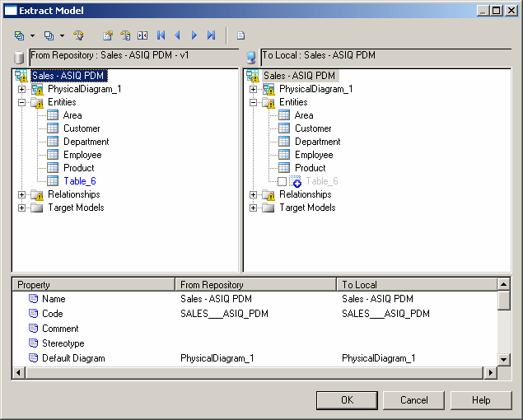Click horizontal scrollbar left arrow
Viewport: 523px width, 420px height.
pyautogui.click(x=19, y=372)
